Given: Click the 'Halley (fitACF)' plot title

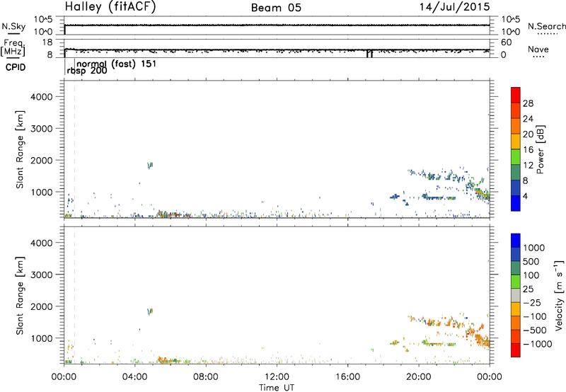Looking at the screenshot, I should click(x=110, y=6).
